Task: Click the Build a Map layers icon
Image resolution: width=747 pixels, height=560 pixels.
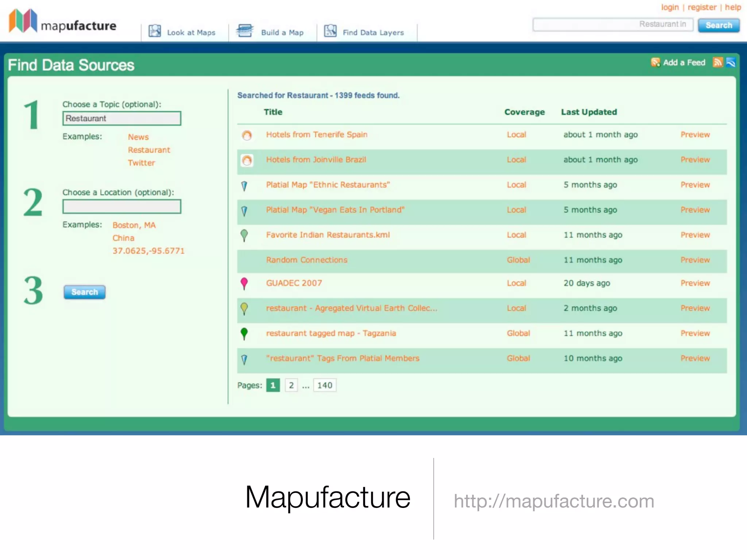Action: pos(244,31)
